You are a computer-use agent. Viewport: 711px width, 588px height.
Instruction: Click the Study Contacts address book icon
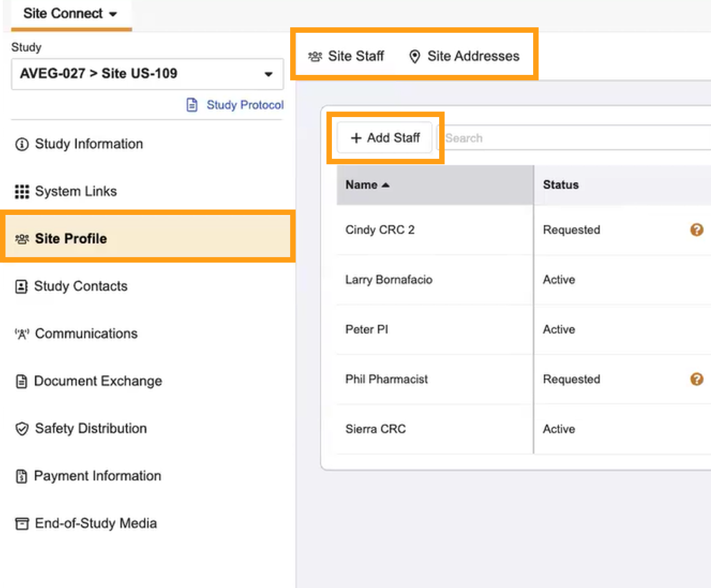[x=21, y=286]
